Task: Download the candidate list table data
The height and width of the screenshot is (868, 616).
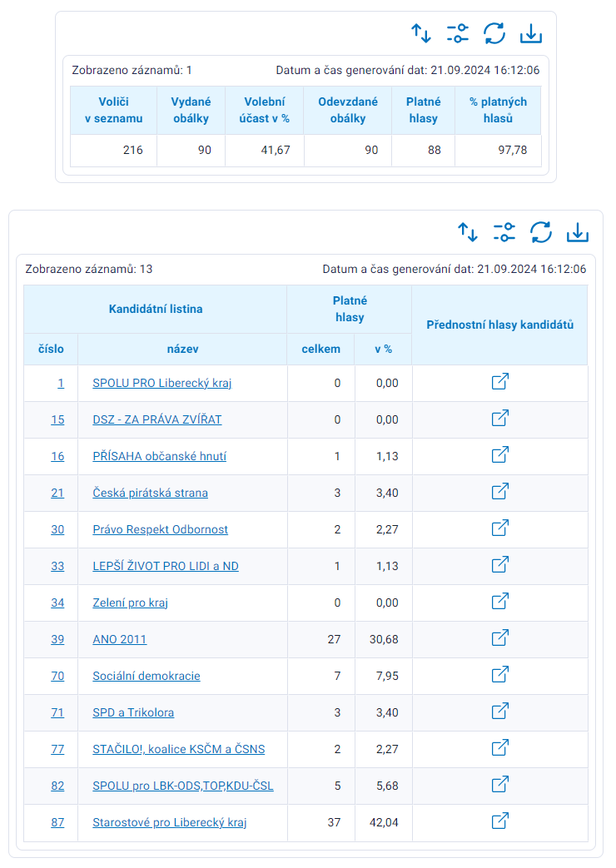Action: click(x=577, y=232)
